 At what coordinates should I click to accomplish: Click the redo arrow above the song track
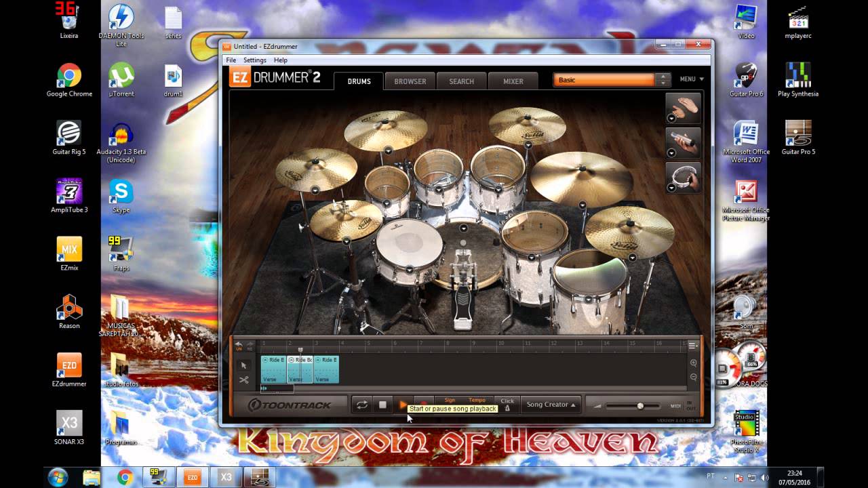point(250,345)
